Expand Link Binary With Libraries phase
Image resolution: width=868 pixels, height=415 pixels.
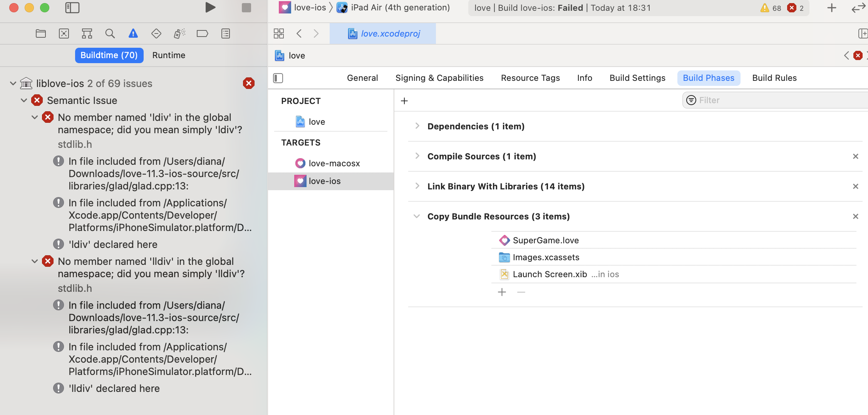[417, 186]
